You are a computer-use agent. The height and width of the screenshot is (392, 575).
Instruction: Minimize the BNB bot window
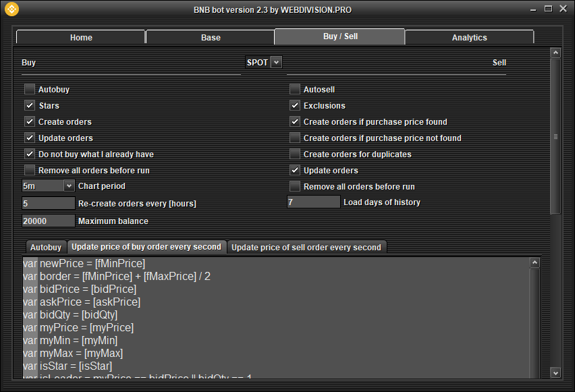pyautogui.click(x=531, y=9)
